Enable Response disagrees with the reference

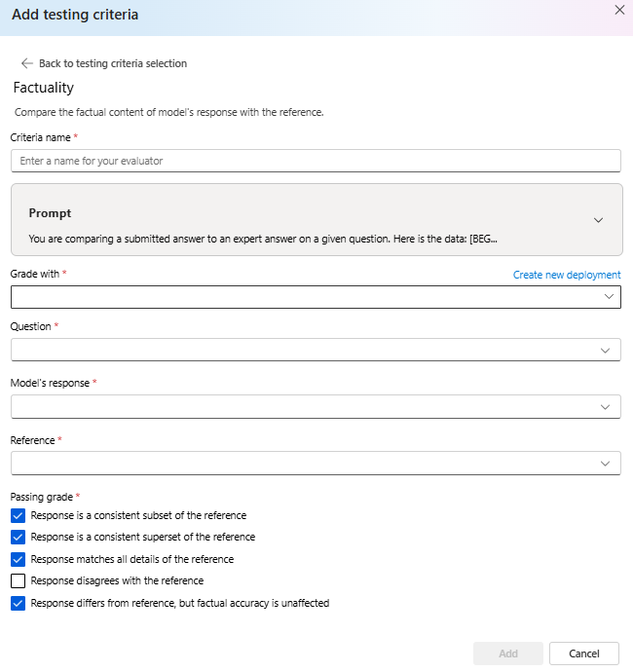coord(18,580)
